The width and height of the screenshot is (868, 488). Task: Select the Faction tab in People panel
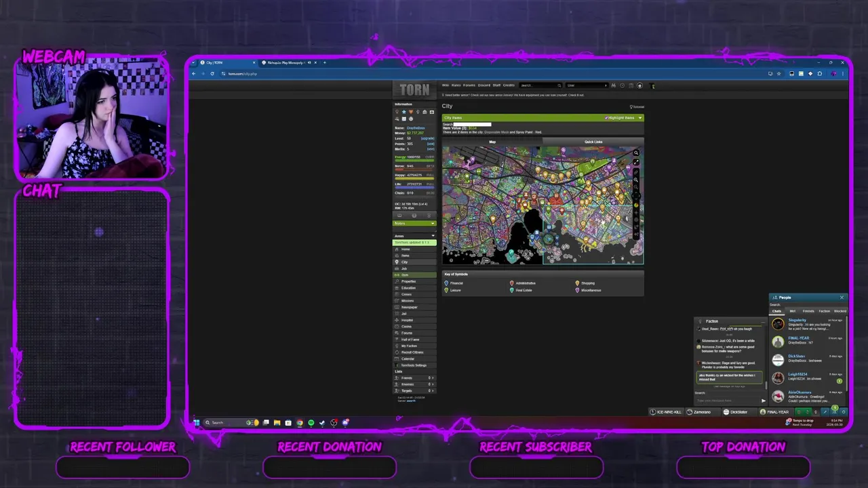(824, 311)
